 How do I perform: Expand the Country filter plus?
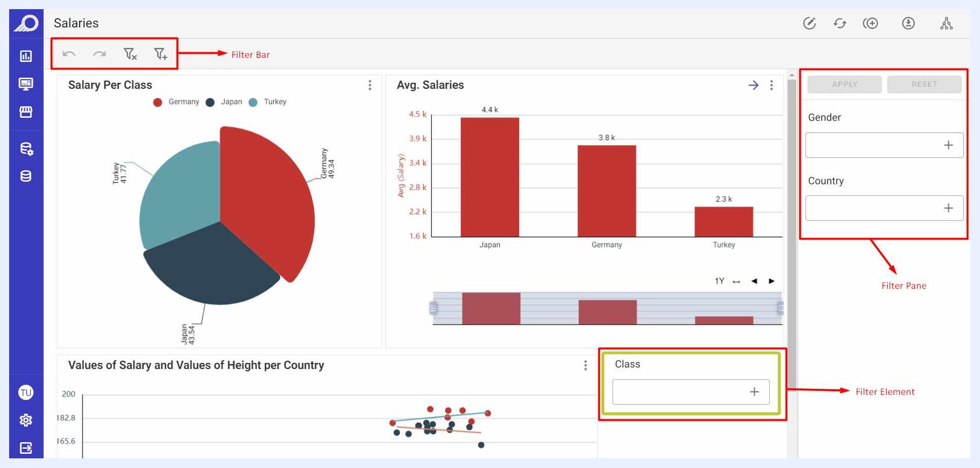(949, 208)
